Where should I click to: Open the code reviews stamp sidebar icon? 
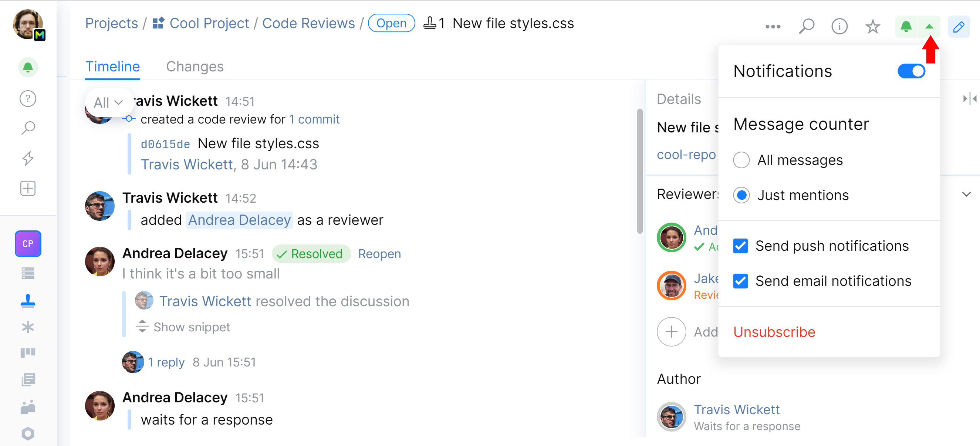point(28,301)
